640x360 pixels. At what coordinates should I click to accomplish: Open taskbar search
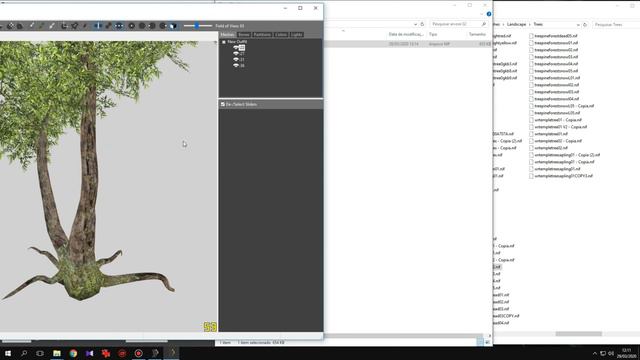24,353
